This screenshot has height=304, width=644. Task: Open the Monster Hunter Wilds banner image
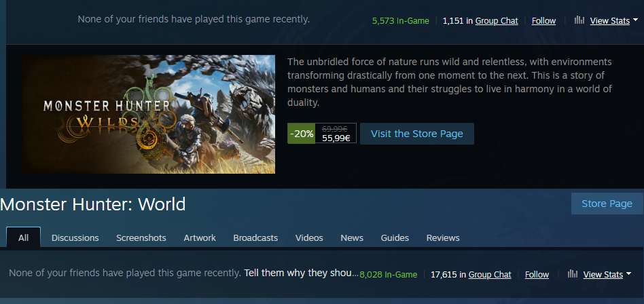[148, 114]
